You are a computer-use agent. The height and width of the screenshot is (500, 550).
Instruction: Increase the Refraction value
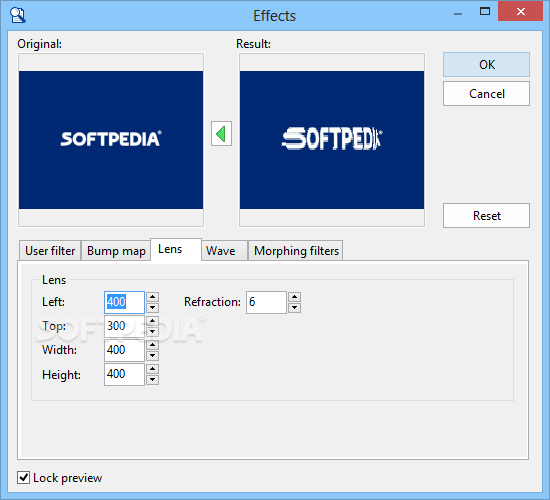click(294, 297)
